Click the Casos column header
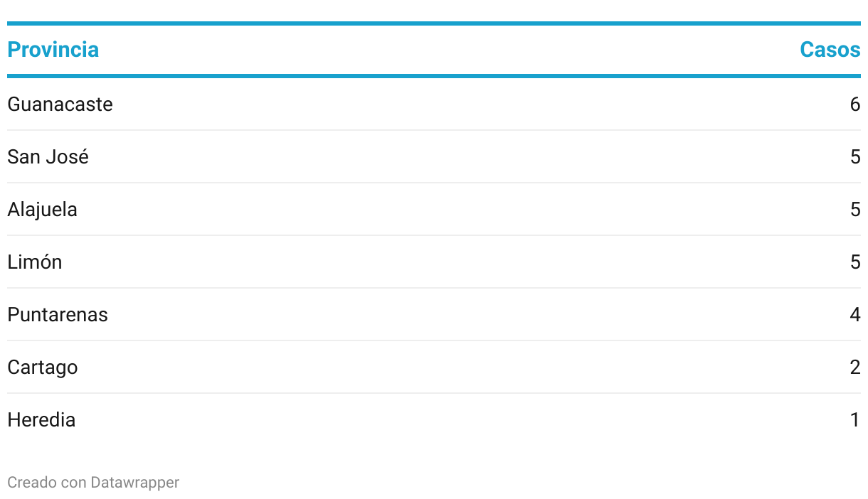The width and height of the screenshot is (868, 499). point(830,50)
